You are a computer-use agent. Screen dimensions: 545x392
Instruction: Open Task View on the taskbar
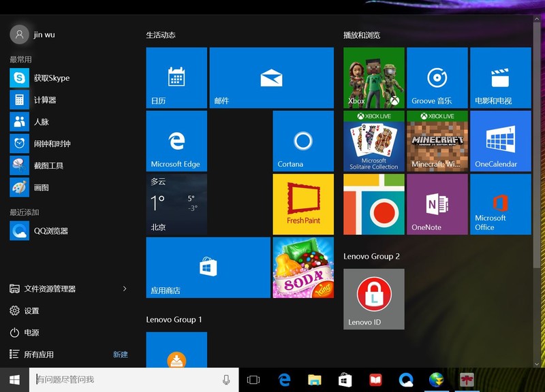click(253, 380)
